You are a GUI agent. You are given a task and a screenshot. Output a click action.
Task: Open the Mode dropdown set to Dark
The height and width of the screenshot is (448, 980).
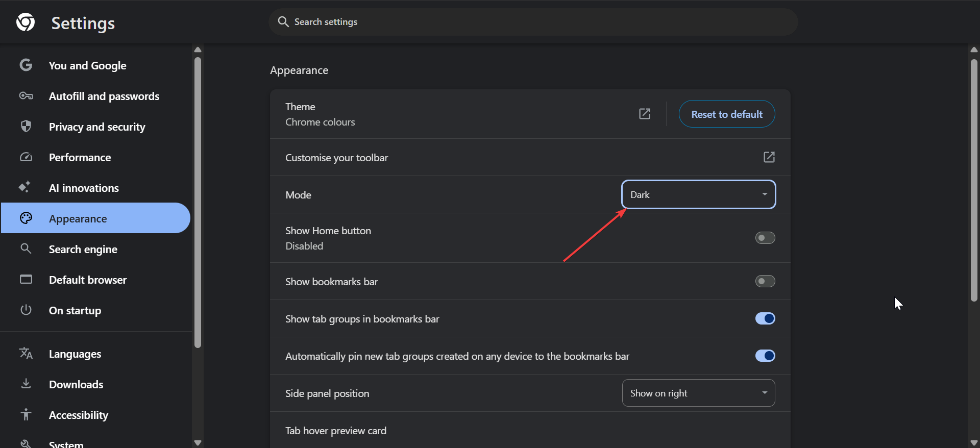[698, 194]
